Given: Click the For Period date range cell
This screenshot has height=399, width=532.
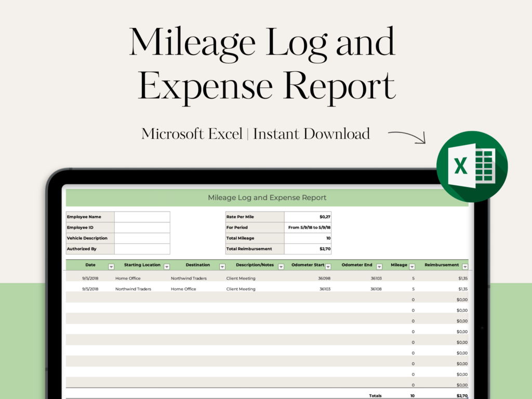Looking at the screenshot, I should pyautogui.click(x=308, y=228).
